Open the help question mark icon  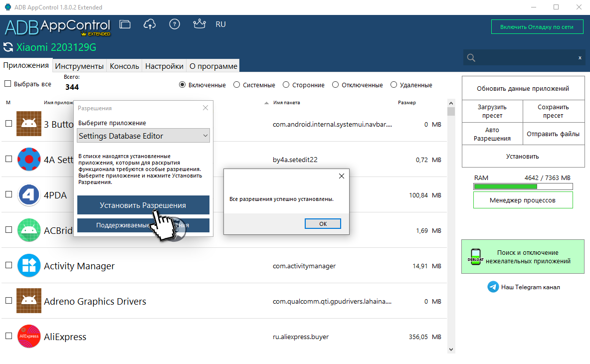[175, 24]
